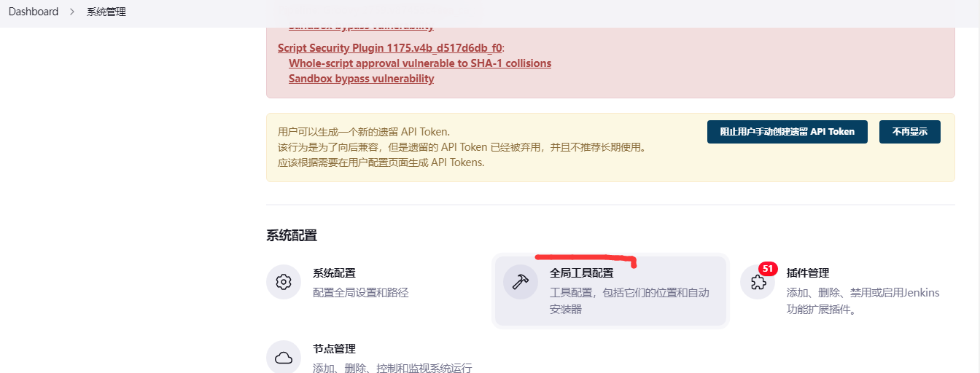
Task: Click the cloud icon for 节点管理
Action: pyautogui.click(x=284, y=358)
